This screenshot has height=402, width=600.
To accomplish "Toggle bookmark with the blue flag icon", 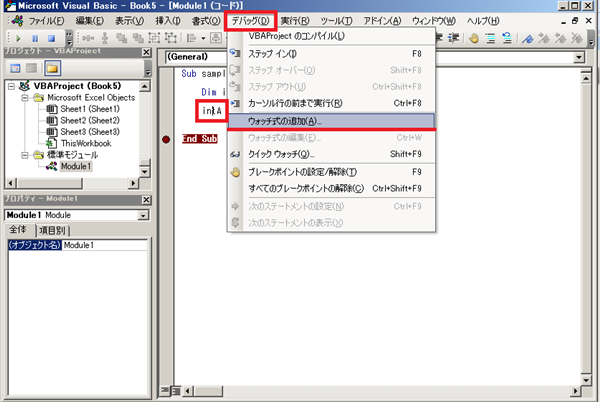I will pyautogui.click(x=528, y=38).
